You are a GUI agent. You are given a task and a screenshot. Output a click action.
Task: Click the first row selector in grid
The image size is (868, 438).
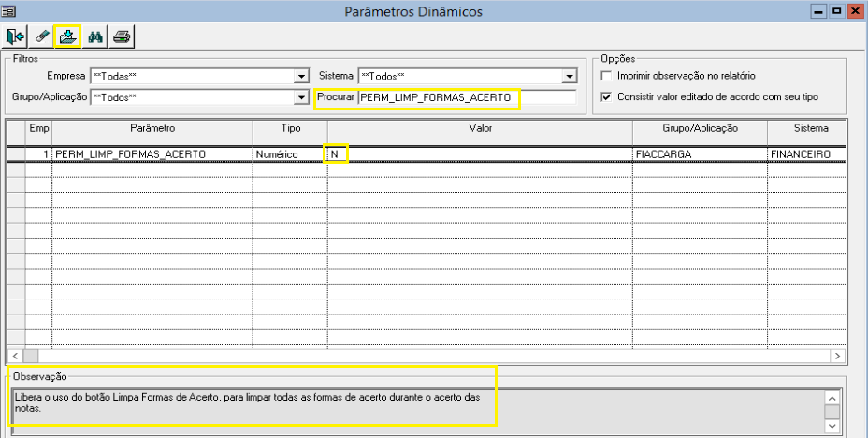pyautogui.click(x=16, y=154)
